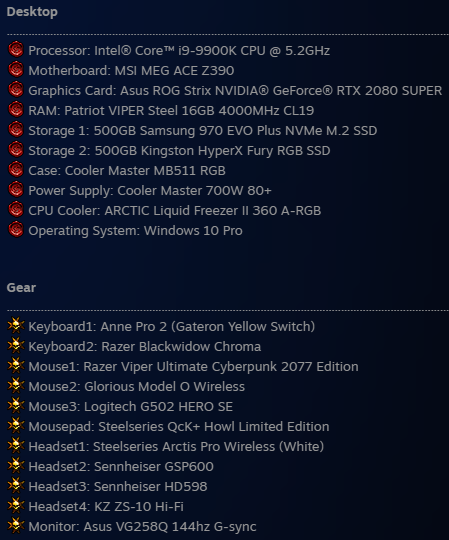
Task: Click the Razer Viper Ultimate Cyberpunk mouse line
Action: pyautogui.click(x=194, y=366)
